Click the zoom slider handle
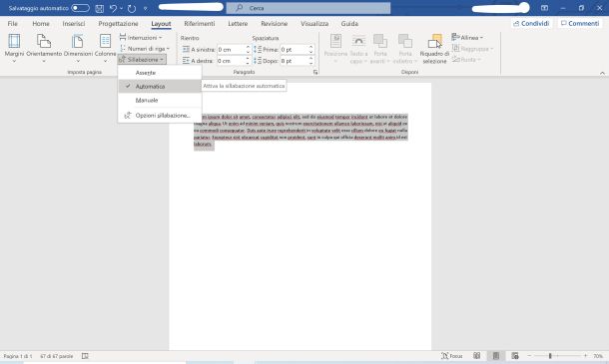 [550, 356]
